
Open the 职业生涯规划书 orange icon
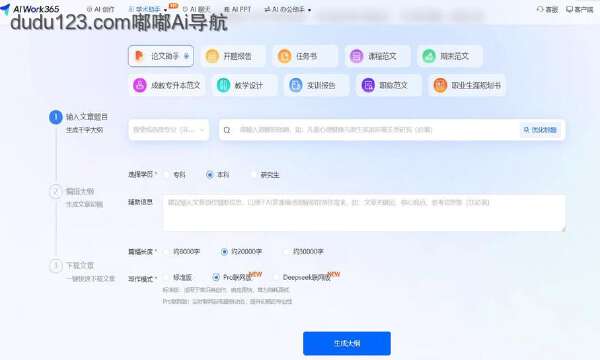(440, 85)
